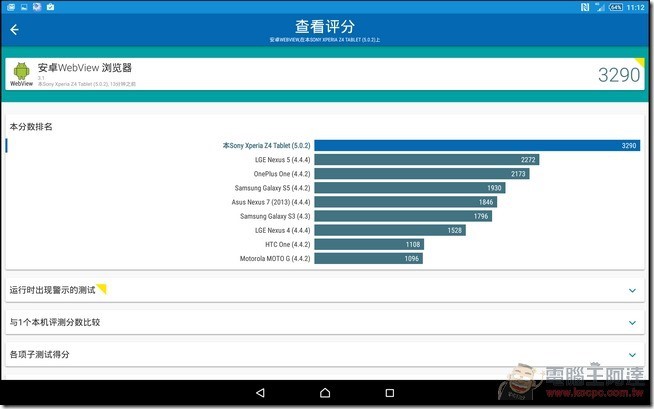The width and height of the screenshot is (654, 409).
Task: Expand 运行时出现警示的测试 section chevron
Action: (632, 291)
